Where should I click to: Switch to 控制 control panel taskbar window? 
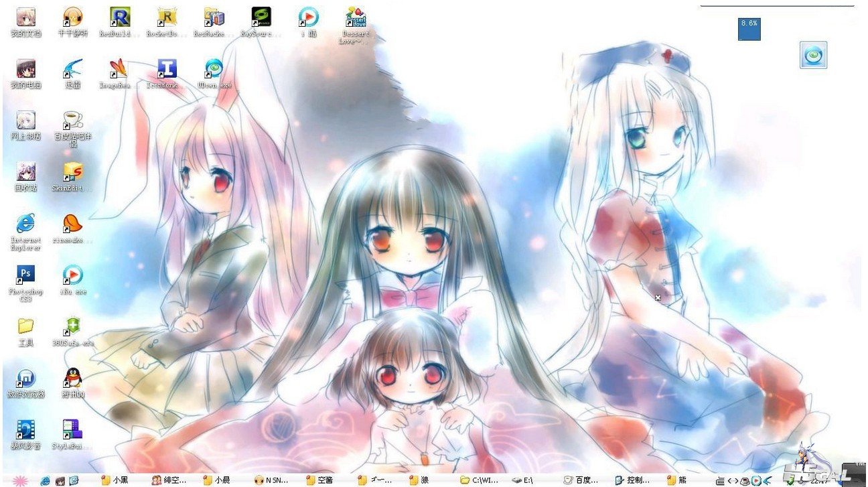click(632, 480)
